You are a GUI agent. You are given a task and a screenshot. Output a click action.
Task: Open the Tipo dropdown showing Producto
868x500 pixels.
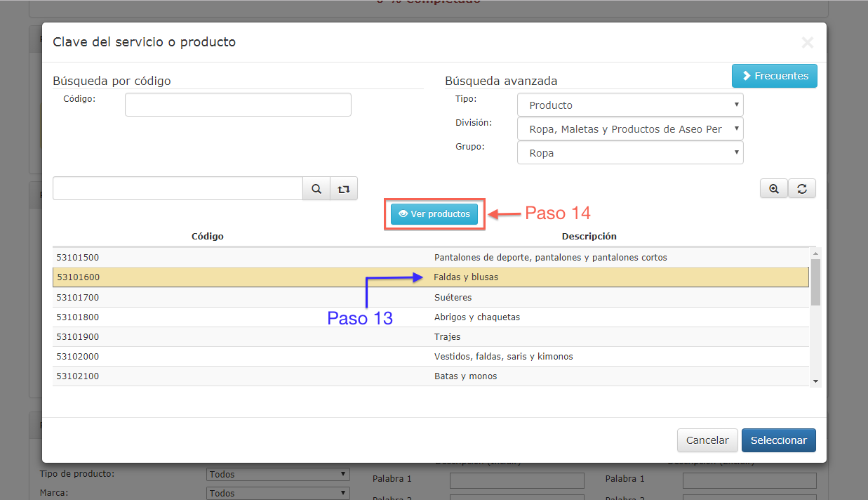pos(629,105)
